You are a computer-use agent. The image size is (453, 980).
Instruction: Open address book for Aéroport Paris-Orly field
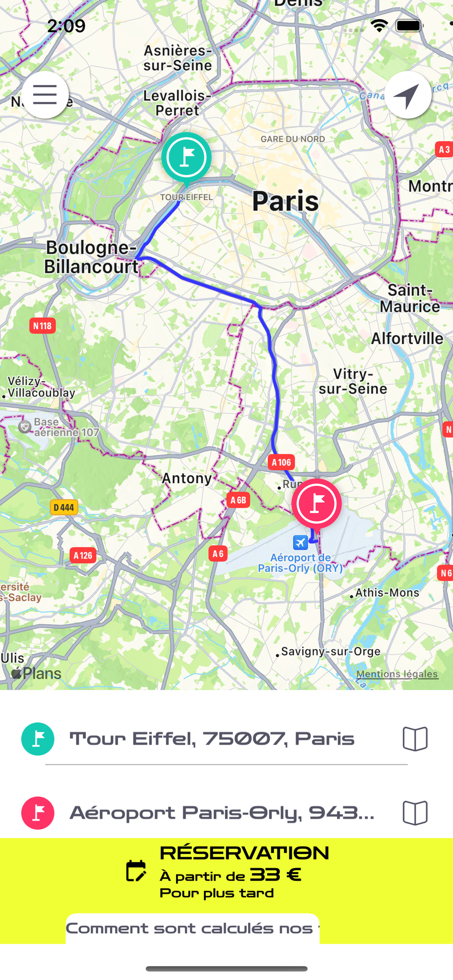coord(415,813)
